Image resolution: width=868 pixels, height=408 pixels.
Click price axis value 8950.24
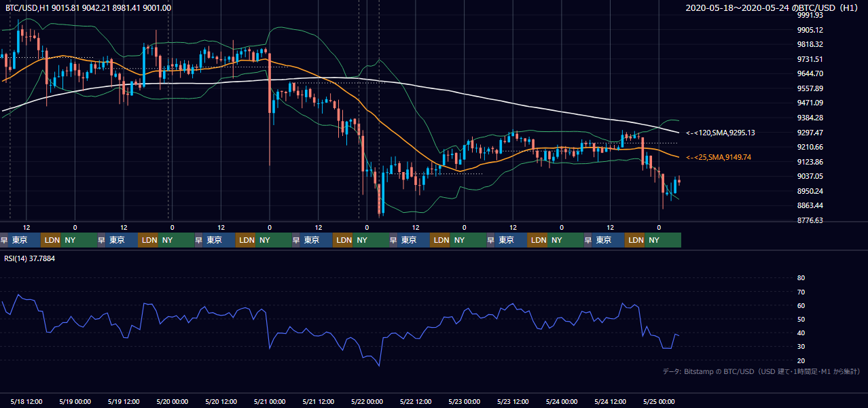point(810,191)
